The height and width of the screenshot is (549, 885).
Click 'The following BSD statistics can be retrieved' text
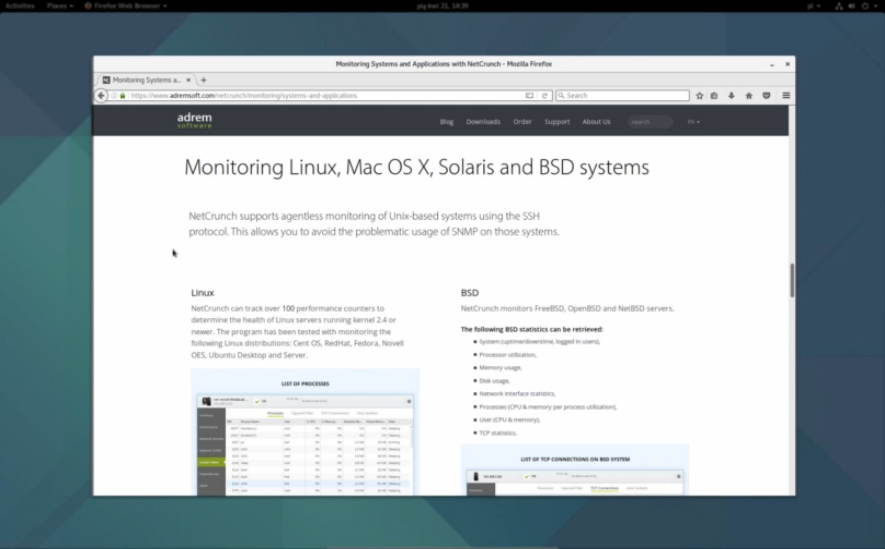pyautogui.click(x=532, y=329)
